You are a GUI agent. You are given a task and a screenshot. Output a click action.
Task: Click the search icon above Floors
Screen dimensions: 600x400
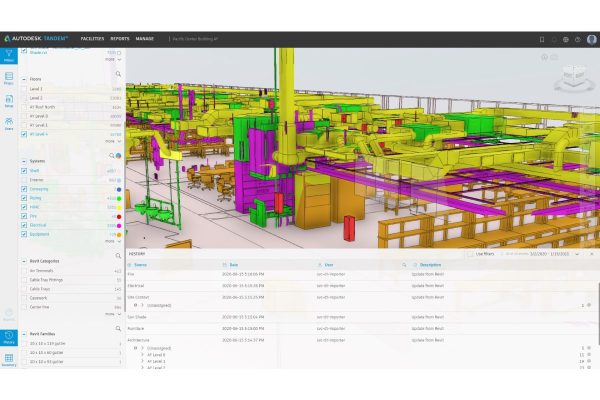click(118, 74)
